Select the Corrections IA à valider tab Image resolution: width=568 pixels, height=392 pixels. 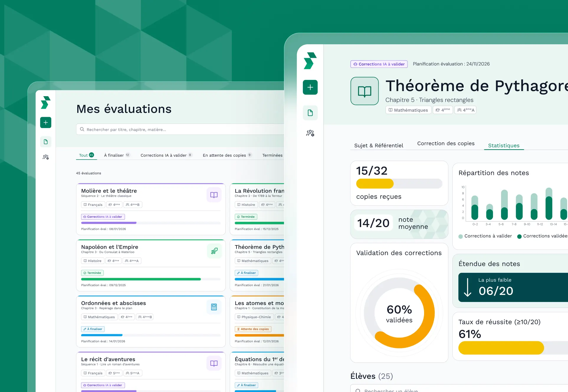click(166, 155)
